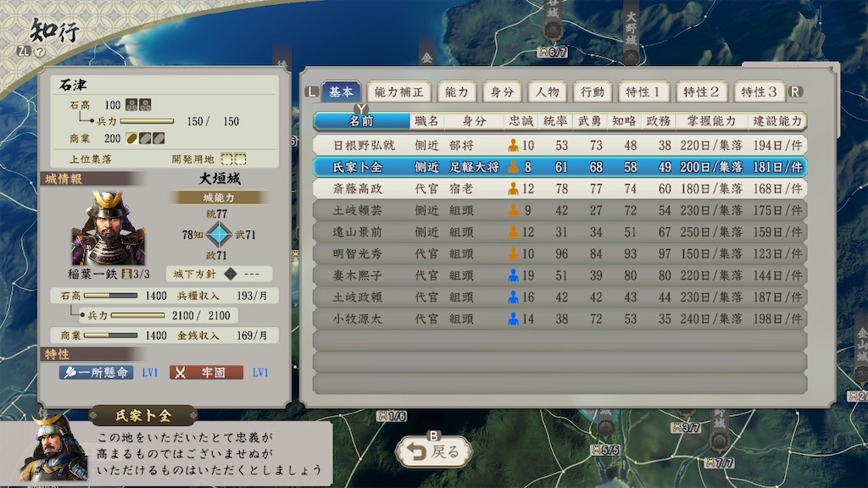Screen dimensions: 868x488
Task: Click loyalty icon in 斎藤高政 row
Action: pos(513,189)
